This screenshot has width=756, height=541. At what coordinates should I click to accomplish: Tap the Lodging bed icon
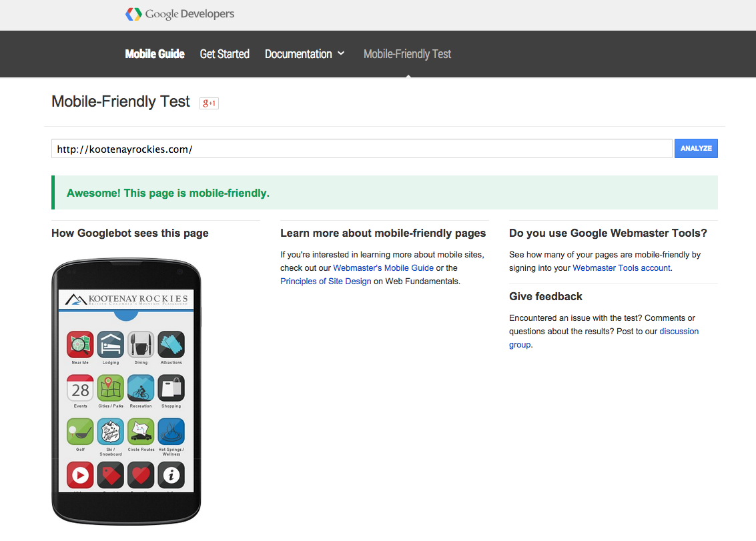pyautogui.click(x=110, y=344)
